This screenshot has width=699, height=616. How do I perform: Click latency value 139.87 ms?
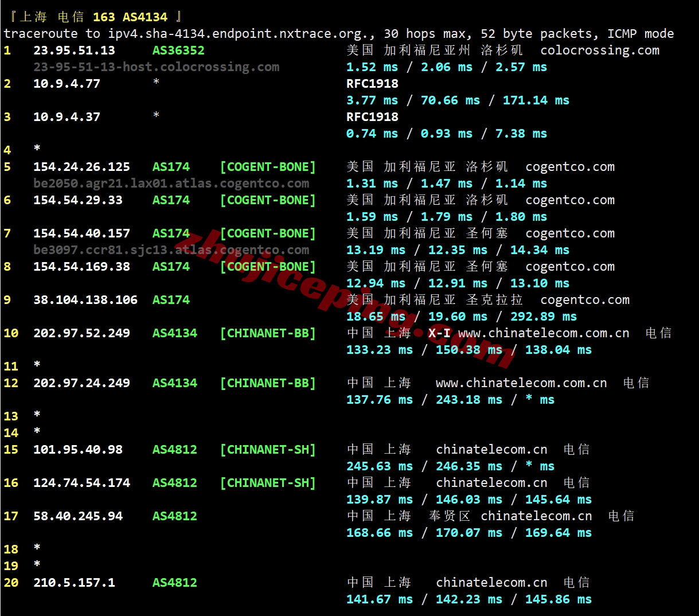380,500
